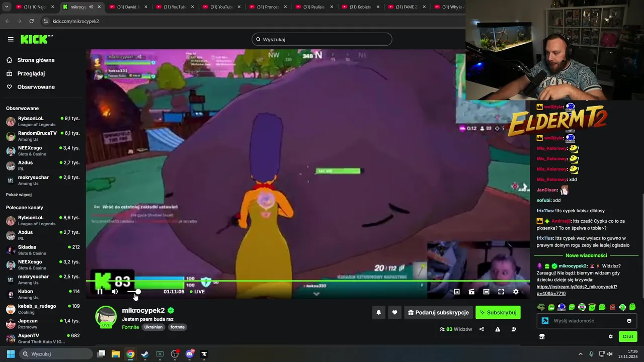Click the Kick search field
The width and height of the screenshot is (644, 362).
click(x=322, y=39)
